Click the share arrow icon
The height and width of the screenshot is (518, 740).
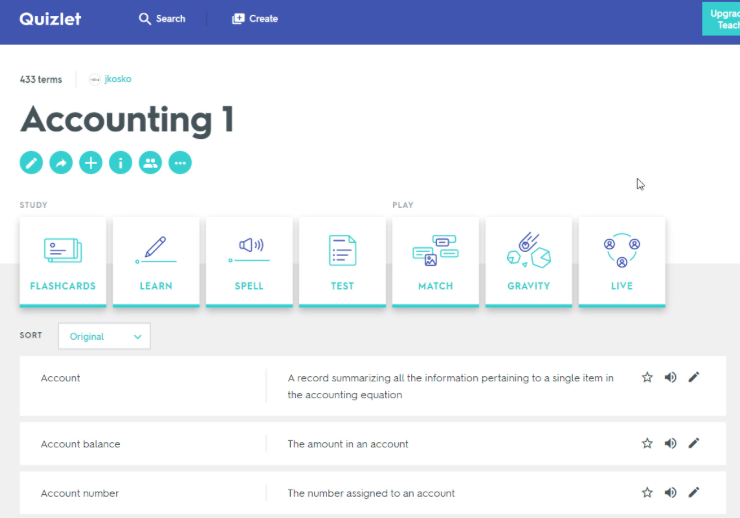coord(61,162)
